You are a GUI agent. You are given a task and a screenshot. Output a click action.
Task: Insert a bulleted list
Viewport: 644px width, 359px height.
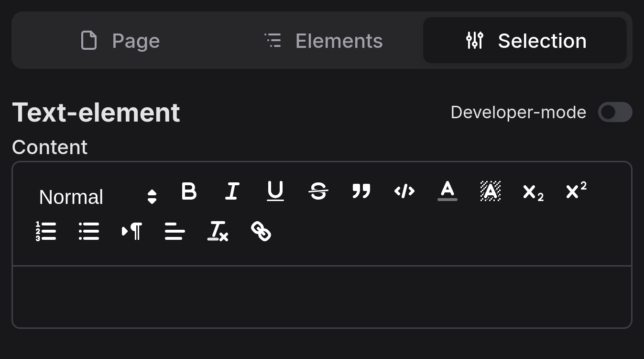[x=89, y=232]
